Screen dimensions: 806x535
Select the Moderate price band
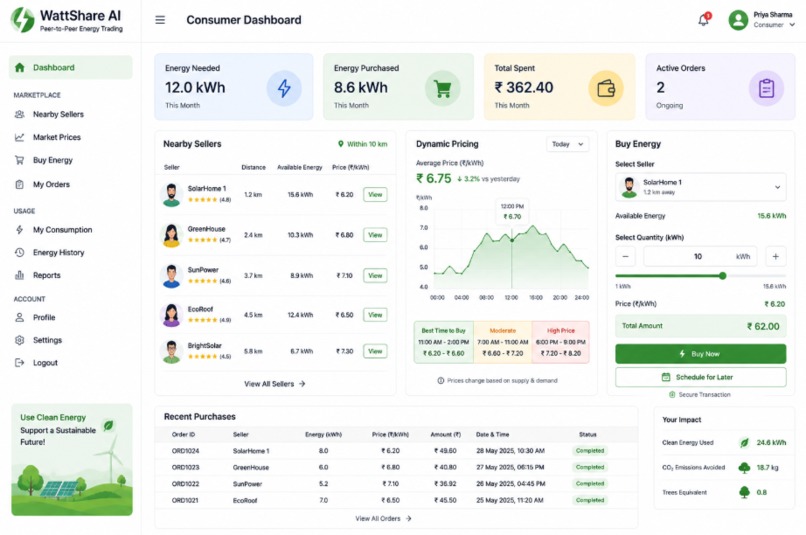(x=503, y=342)
